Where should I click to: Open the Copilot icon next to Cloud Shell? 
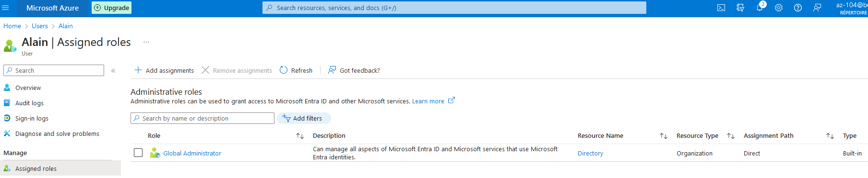pos(740,8)
